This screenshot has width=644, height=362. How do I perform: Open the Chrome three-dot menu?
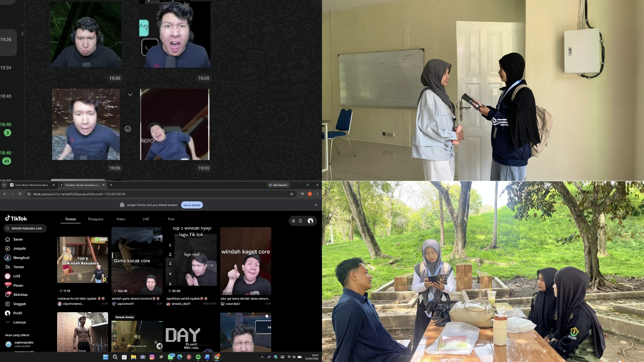coord(317,194)
